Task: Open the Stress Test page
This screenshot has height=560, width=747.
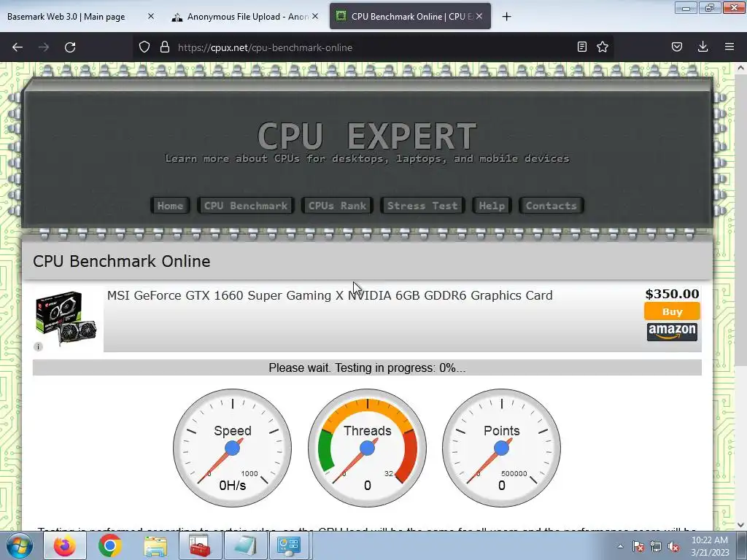Action: pos(422,206)
